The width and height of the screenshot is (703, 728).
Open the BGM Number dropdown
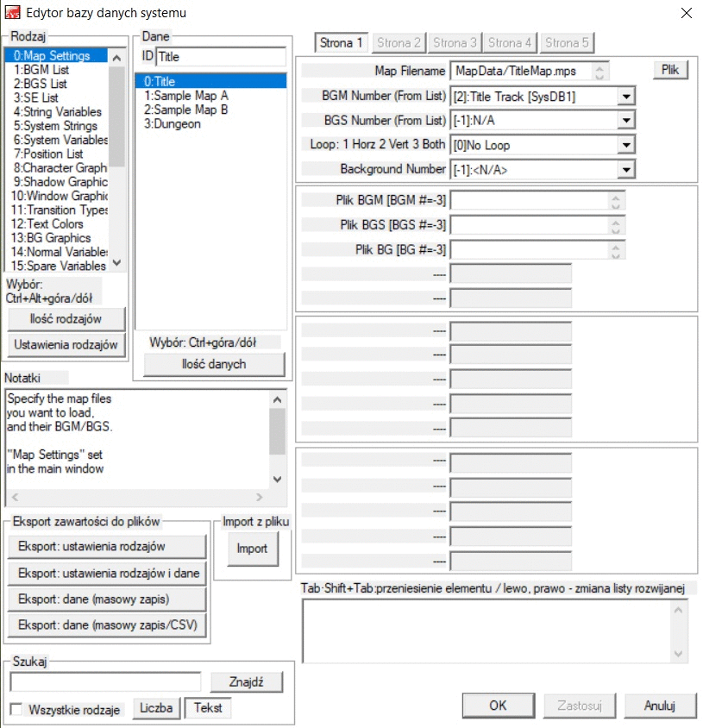626,97
